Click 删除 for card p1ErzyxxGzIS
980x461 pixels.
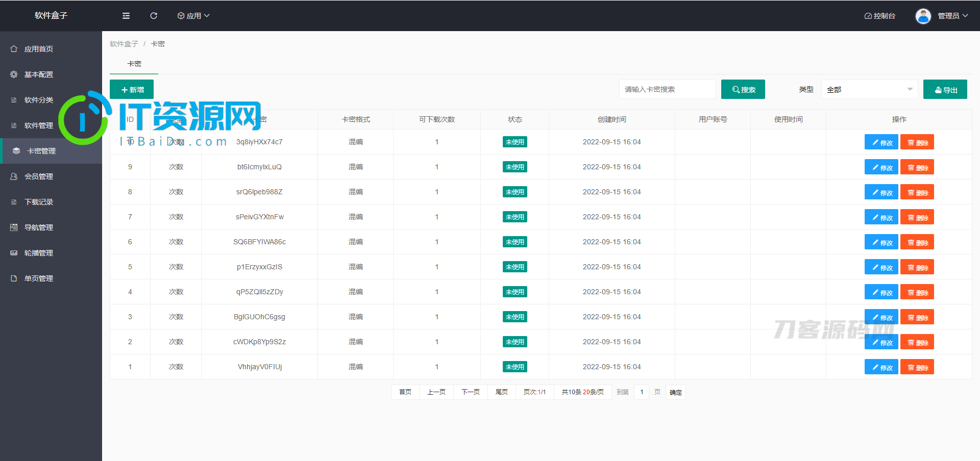point(917,267)
